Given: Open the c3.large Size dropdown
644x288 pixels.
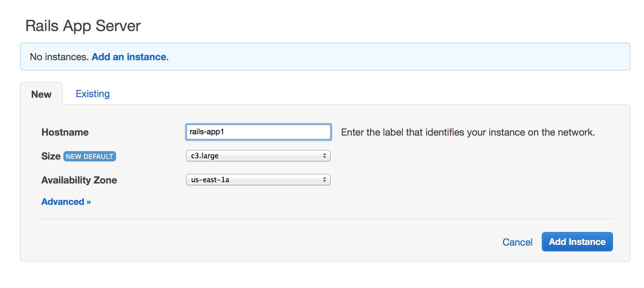Looking at the screenshot, I should click(258, 156).
